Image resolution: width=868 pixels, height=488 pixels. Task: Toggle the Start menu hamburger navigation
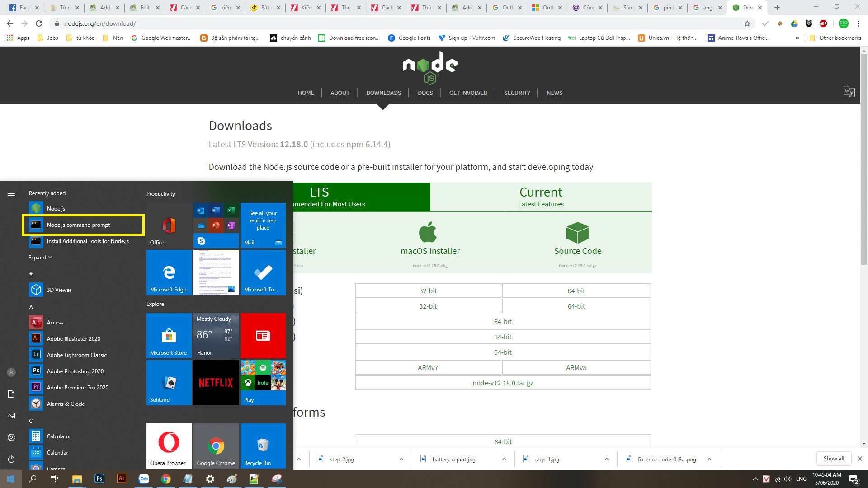pos(11,193)
